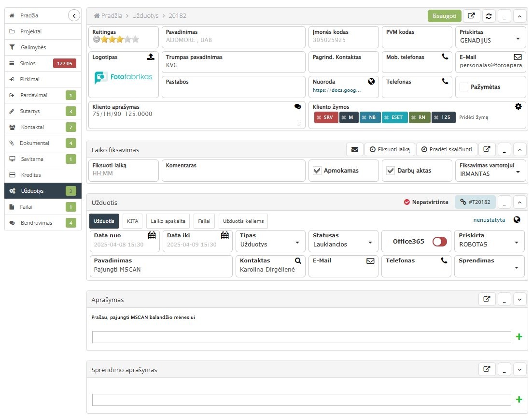Screen dimensions: 532x419
Task: Click the refresh icon in header
Action: point(489,16)
